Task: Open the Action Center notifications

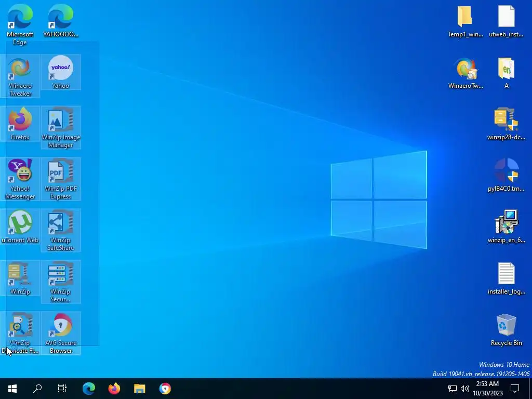Action: click(x=515, y=389)
